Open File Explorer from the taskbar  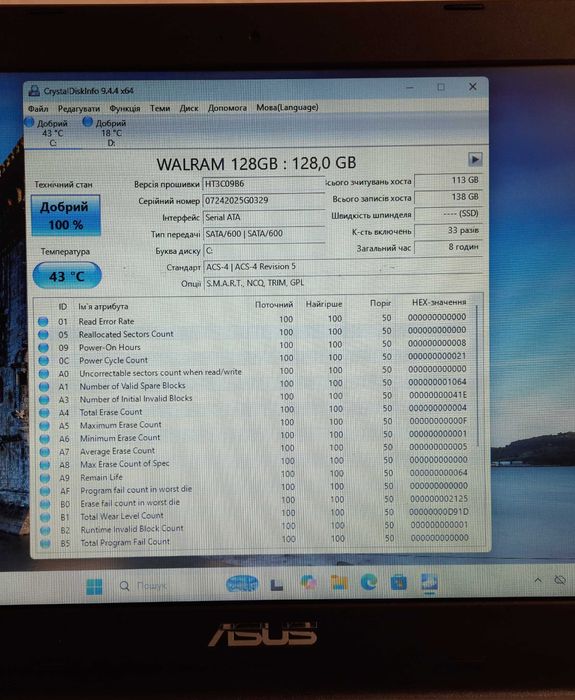(339, 583)
